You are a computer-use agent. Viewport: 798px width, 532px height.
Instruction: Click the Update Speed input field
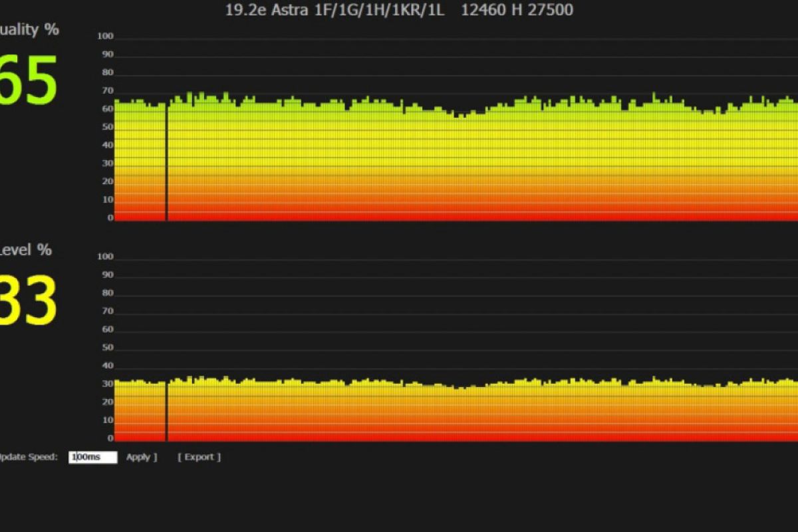pyautogui.click(x=93, y=458)
